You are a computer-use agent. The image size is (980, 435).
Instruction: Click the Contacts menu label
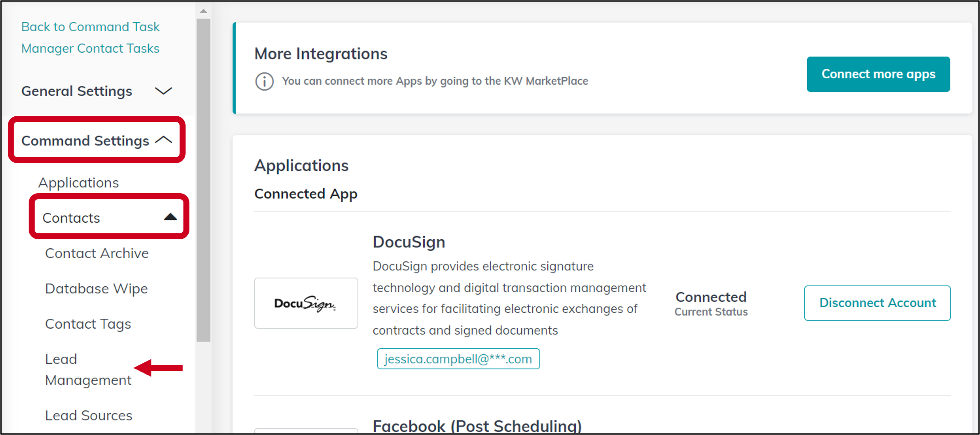pyautogui.click(x=71, y=218)
